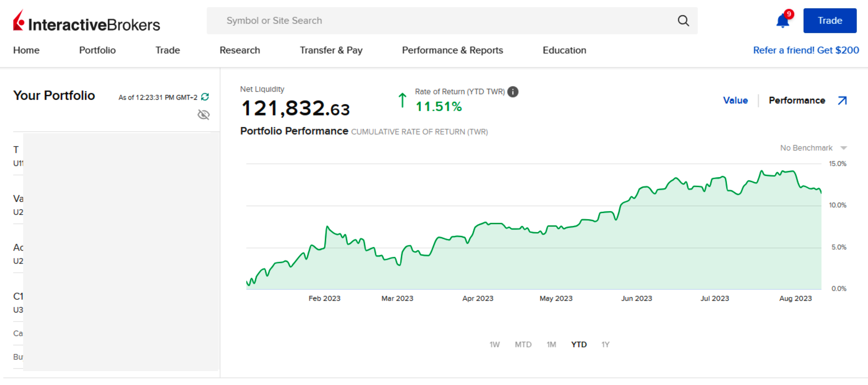
Task: Open Rate of Return info tooltip
Action: click(x=513, y=92)
